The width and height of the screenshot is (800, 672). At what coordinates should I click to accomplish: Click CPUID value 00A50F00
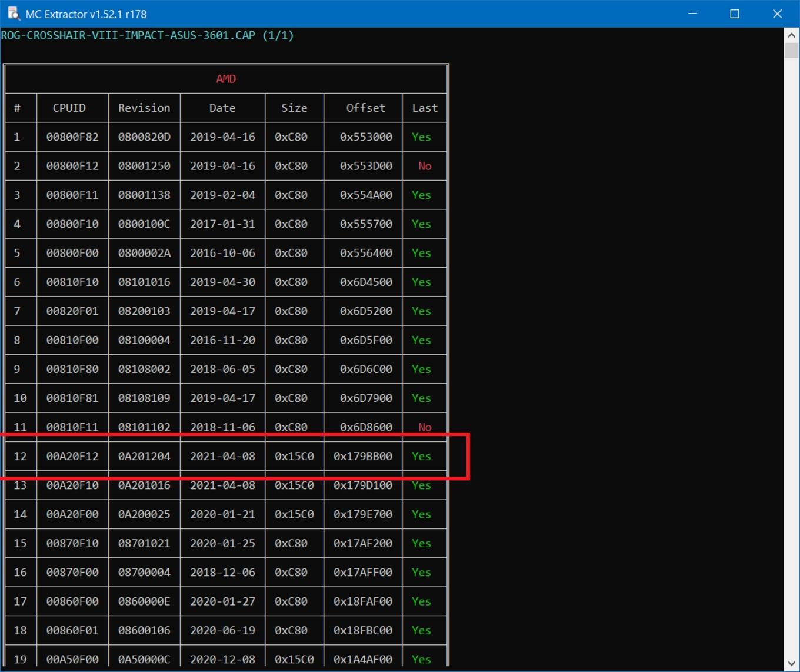pyautogui.click(x=72, y=660)
